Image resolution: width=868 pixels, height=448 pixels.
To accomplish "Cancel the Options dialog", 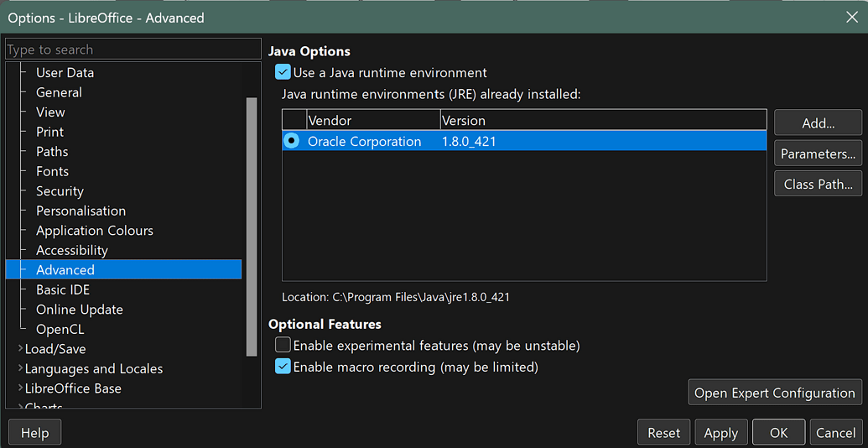I will point(836,433).
